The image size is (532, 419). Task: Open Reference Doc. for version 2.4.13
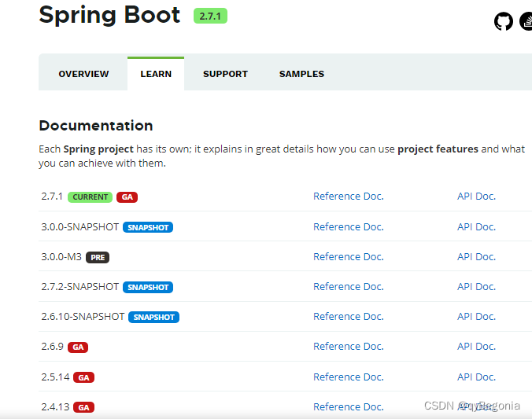(349, 406)
